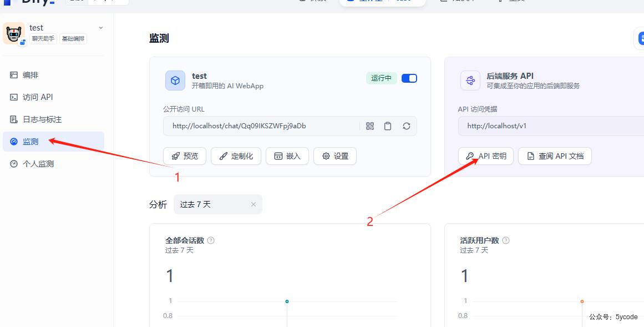Click the 活跃用户数 help question mark

[505, 240]
